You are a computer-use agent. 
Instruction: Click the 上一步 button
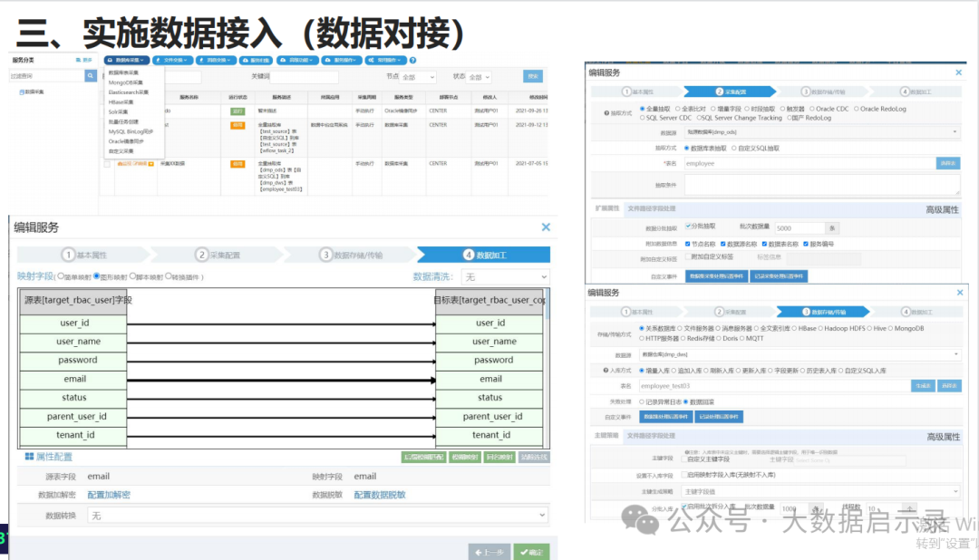click(x=489, y=553)
